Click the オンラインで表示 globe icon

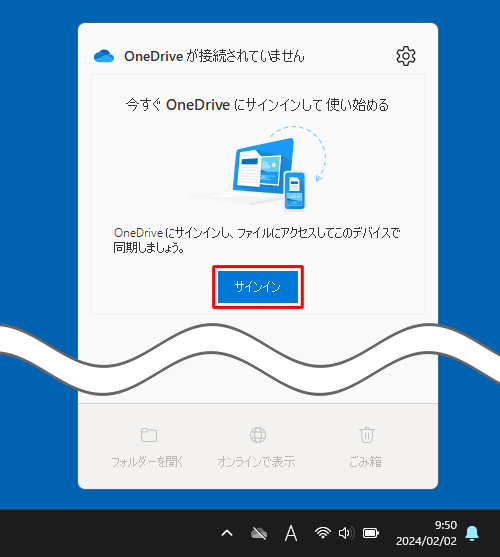pyautogui.click(x=258, y=435)
